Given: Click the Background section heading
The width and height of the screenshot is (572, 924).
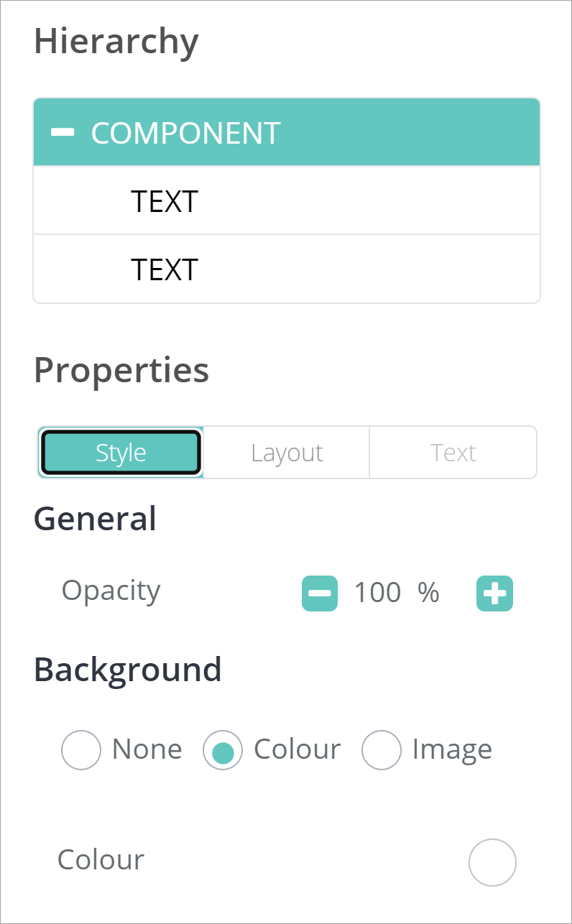Looking at the screenshot, I should point(128,670).
